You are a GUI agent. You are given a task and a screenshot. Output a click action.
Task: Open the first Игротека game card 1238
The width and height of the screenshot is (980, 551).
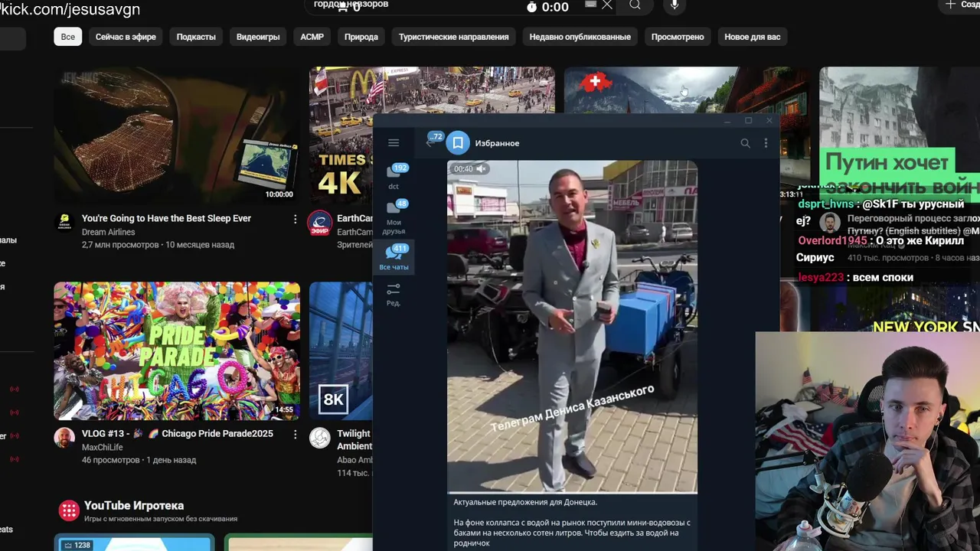tap(134, 543)
